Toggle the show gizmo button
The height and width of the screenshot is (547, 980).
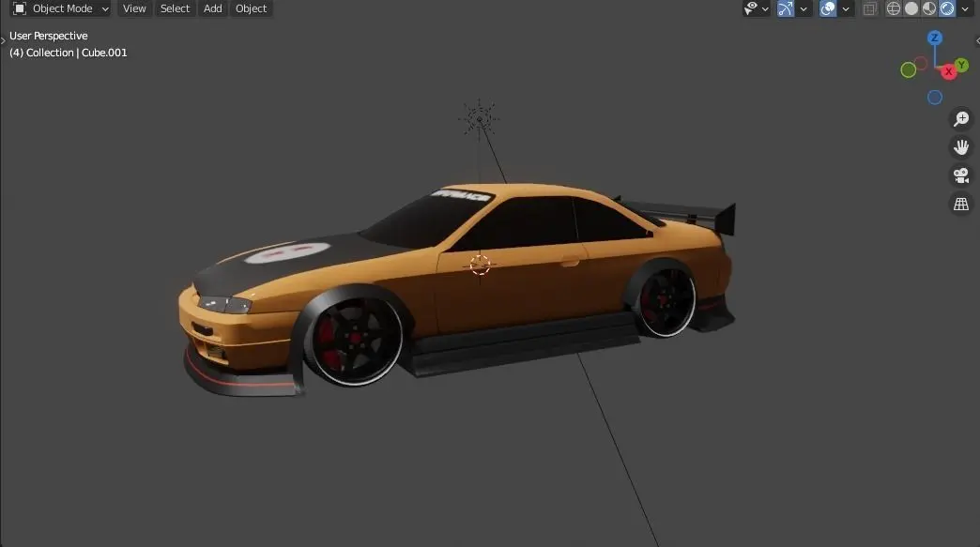coord(786,8)
